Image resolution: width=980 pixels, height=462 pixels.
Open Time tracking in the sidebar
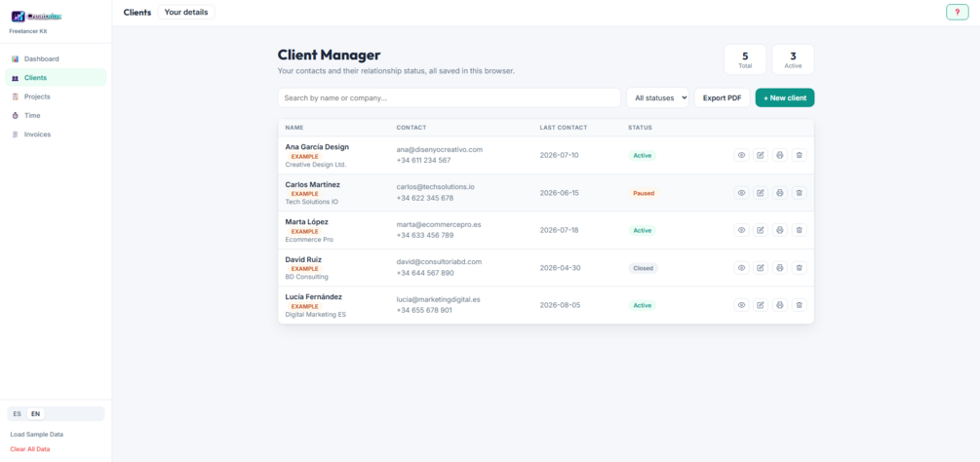pos(56,115)
